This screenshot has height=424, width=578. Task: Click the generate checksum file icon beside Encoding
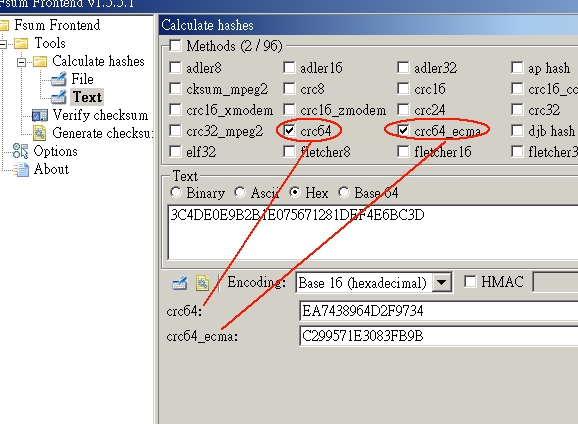202,283
